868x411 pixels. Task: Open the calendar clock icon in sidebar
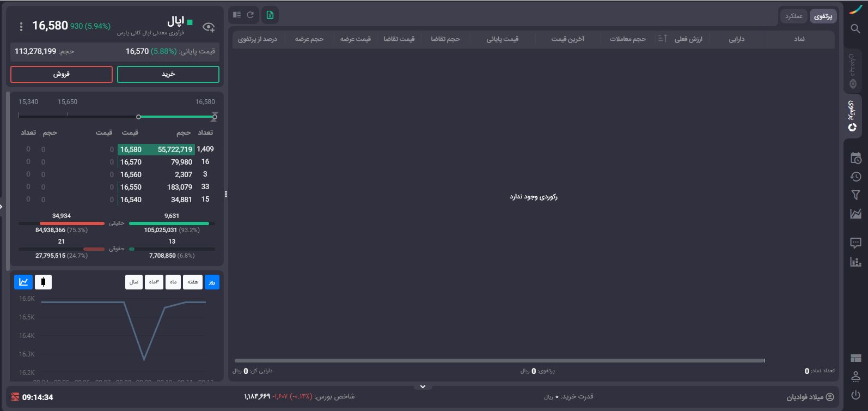pyautogui.click(x=855, y=159)
